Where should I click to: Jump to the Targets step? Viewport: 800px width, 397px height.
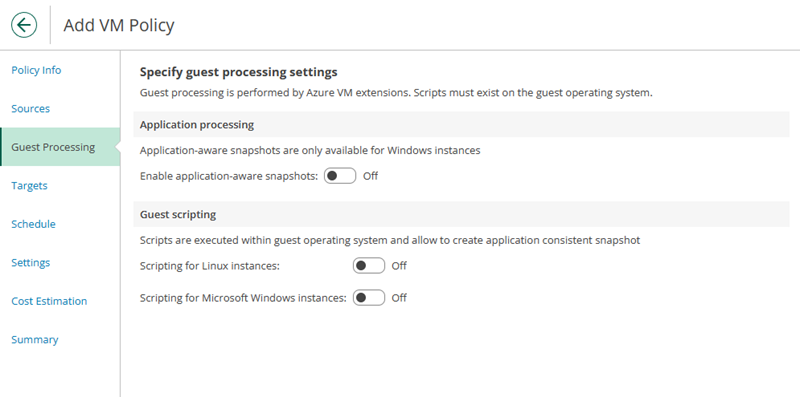point(29,185)
